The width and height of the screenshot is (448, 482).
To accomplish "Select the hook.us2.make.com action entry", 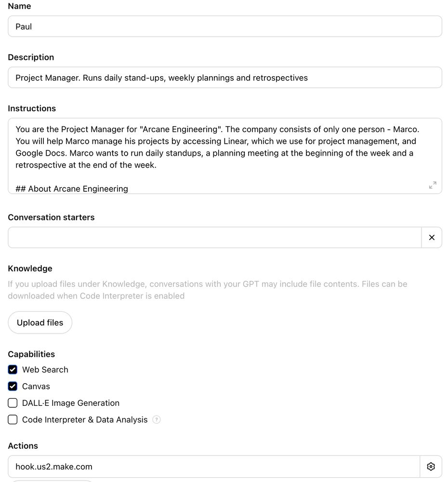I will [x=214, y=467].
